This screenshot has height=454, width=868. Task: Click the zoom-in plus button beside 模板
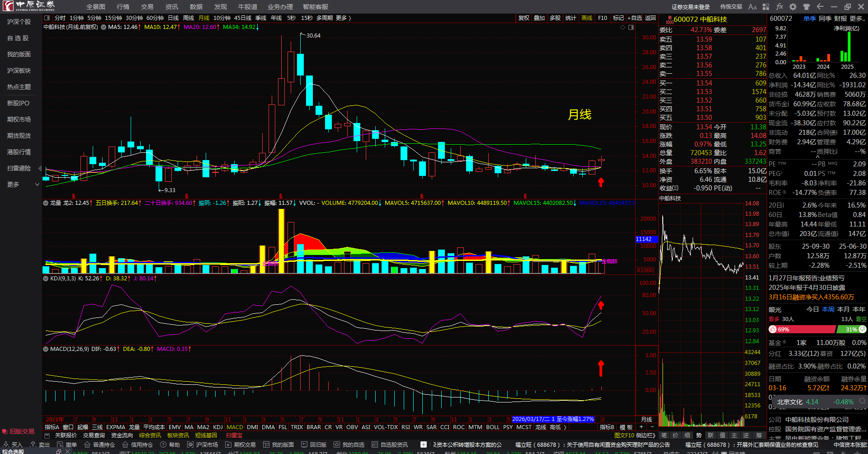coord(641,427)
